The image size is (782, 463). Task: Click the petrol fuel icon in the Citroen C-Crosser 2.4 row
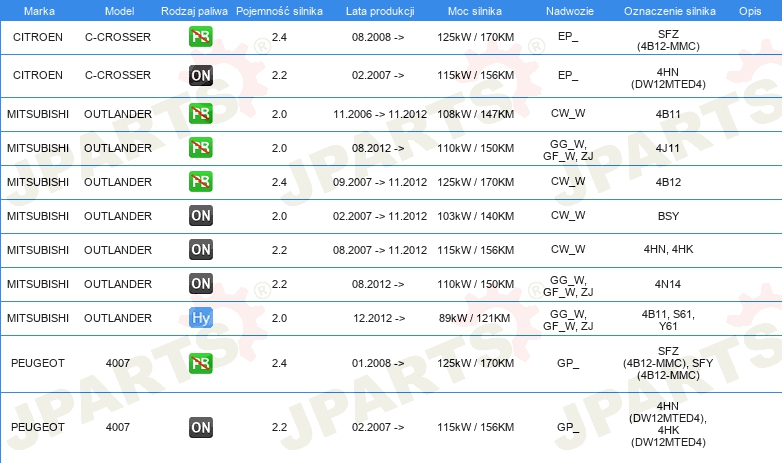(x=200, y=37)
